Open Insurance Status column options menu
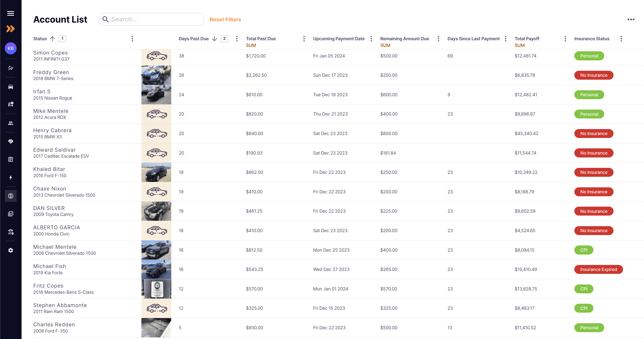This screenshot has height=339, width=644. pos(621,39)
